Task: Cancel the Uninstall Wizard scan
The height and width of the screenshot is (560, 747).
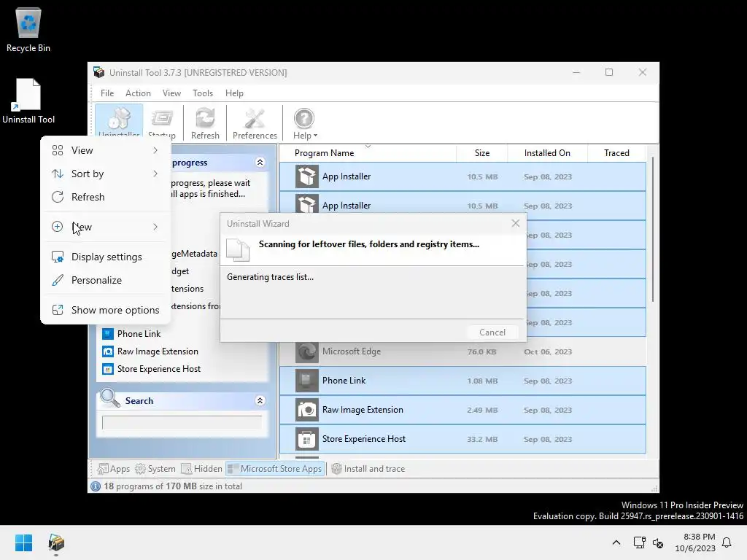Action: coord(492,332)
